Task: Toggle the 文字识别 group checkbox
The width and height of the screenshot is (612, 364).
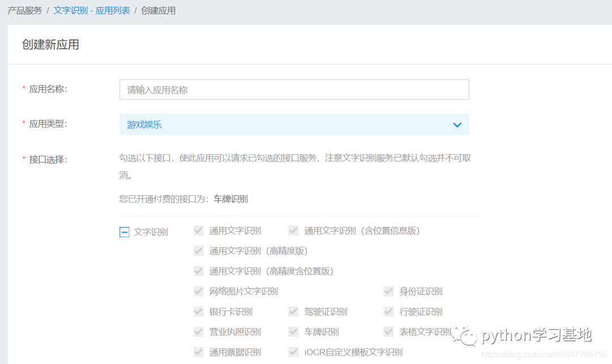Action: pyautogui.click(x=124, y=232)
